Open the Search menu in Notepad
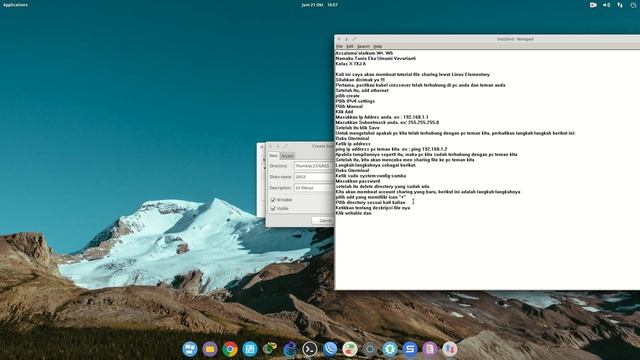 click(363, 47)
